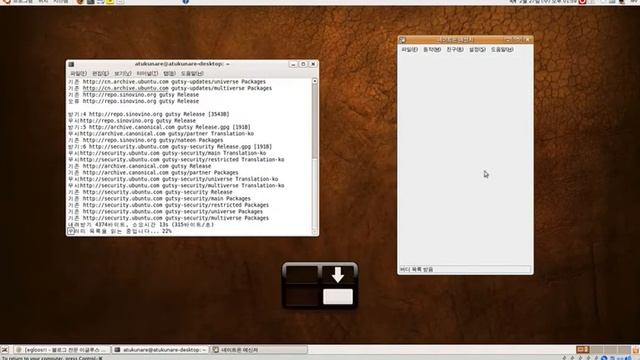Open terminal 보기(V) menu
This screenshot has width=640, height=360.
pos(122,73)
